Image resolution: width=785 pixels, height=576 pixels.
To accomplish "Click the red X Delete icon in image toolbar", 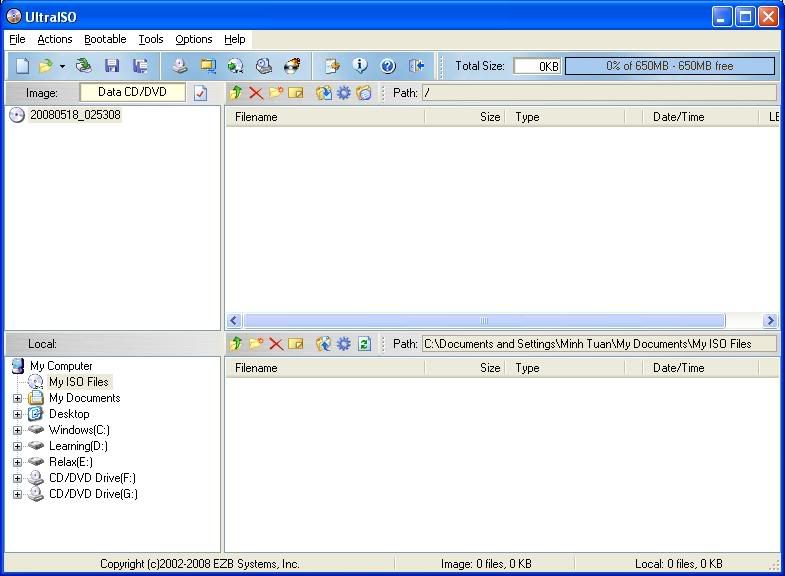I will 256,93.
